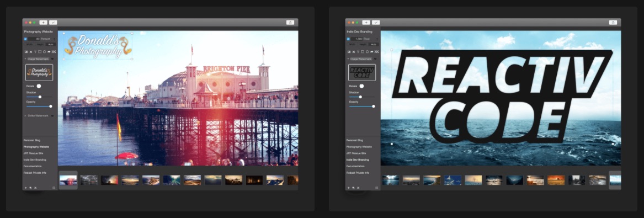Delete preset with X icon in right window
The image size is (644, 218).
pos(358,188)
